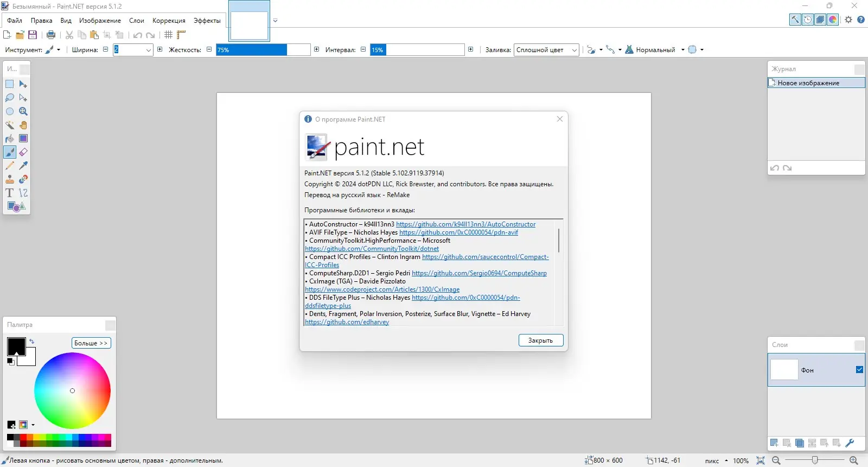Image resolution: width=868 pixels, height=467 pixels.
Task: Select the Clone Stamp tool
Action: pos(10,179)
